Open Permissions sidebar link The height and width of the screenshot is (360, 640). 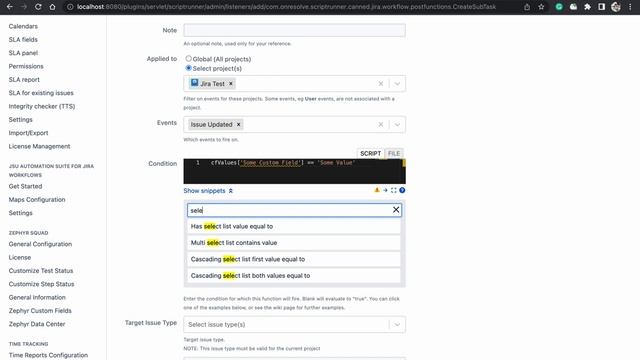point(26,66)
